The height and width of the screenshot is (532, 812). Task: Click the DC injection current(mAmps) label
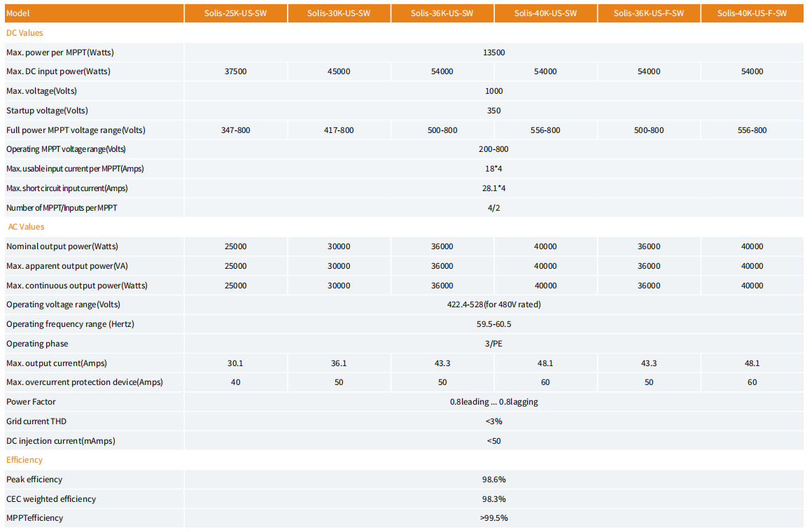[61, 441]
